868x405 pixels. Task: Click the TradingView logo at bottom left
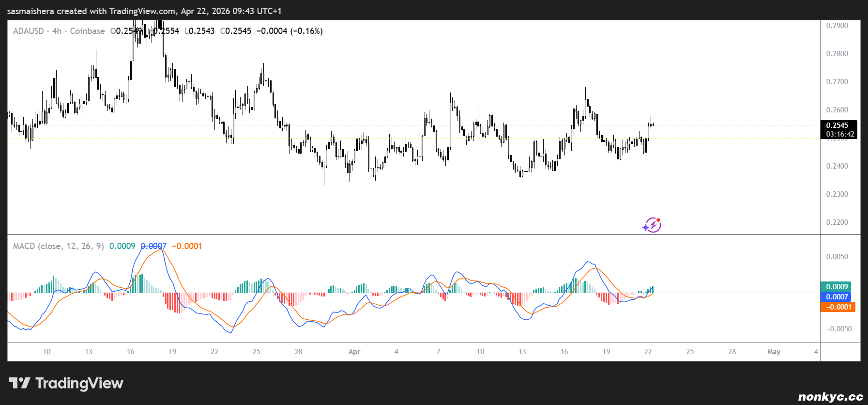click(x=66, y=383)
